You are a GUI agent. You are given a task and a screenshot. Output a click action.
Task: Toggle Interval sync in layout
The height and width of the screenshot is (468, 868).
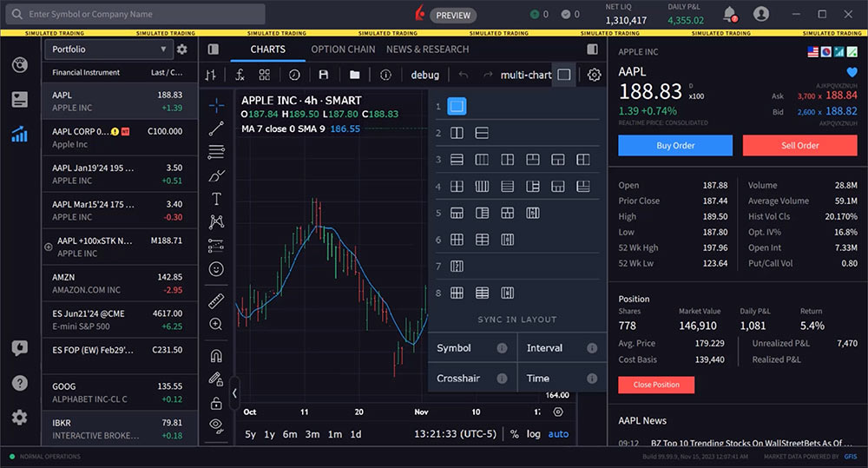[x=562, y=348]
